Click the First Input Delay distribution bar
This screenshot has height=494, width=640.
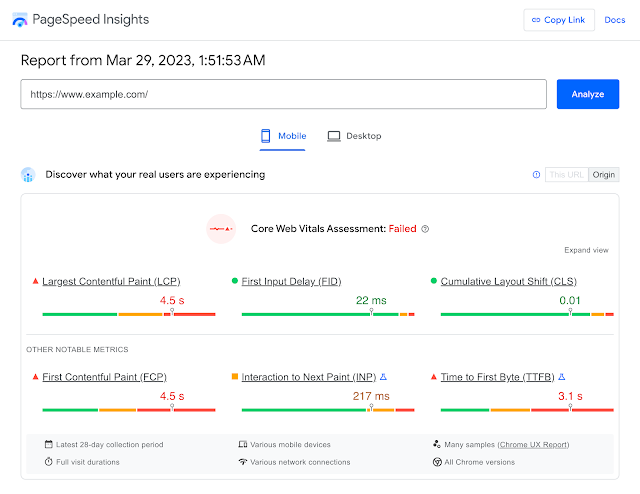(325, 314)
